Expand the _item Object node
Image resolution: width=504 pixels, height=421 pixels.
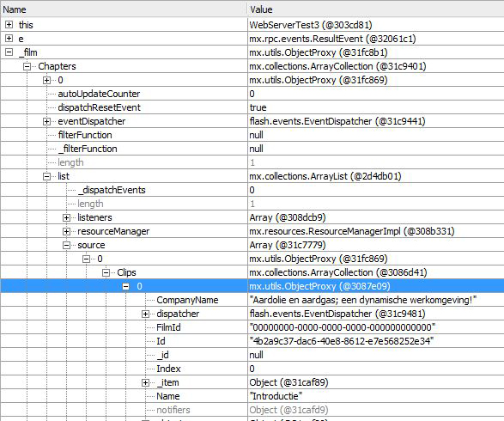[x=145, y=382]
